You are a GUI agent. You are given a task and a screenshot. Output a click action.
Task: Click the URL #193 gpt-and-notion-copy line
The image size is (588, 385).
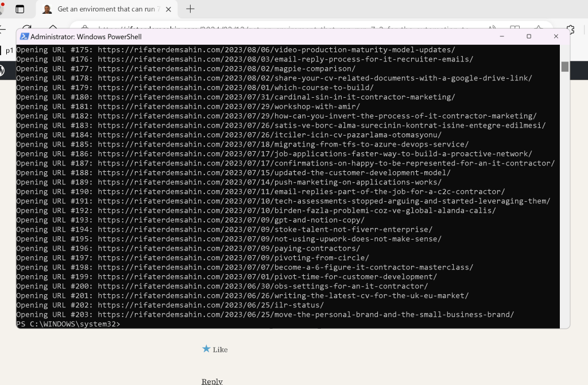click(x=190, y=220)
